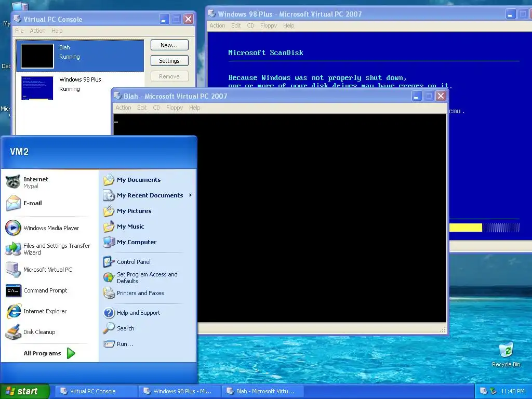The width and height of the screenshot is (532, 399).
Task: Click the Start button
Action: pyautogui.click(x=25, y=391)
